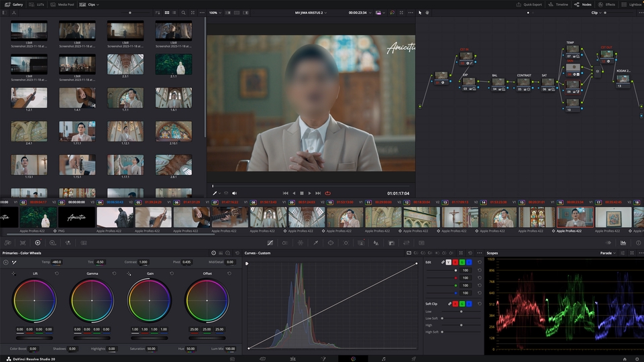Select the hand pan tool in node editor
Viewport: 644px width, 362px height.
tap(427, 13)
